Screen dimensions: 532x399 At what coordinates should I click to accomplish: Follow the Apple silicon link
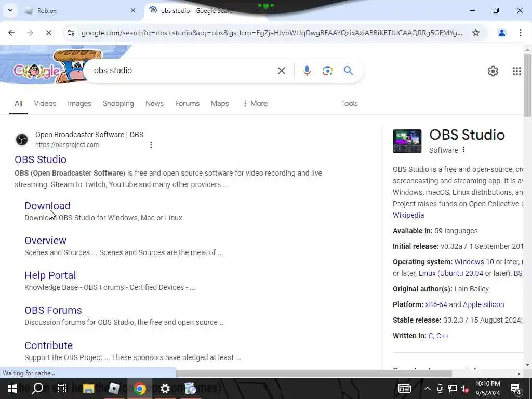483,304
